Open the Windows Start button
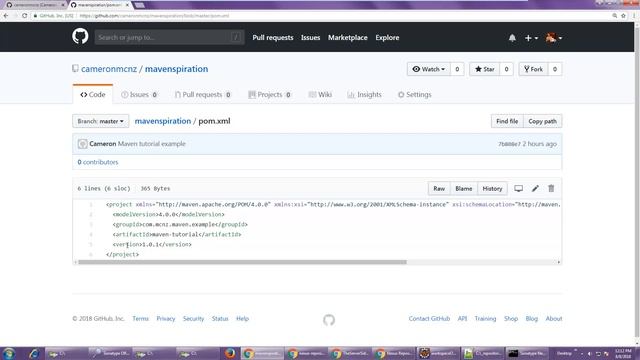The width and height of the screenshot is (640, 360). tap(9, 353)
